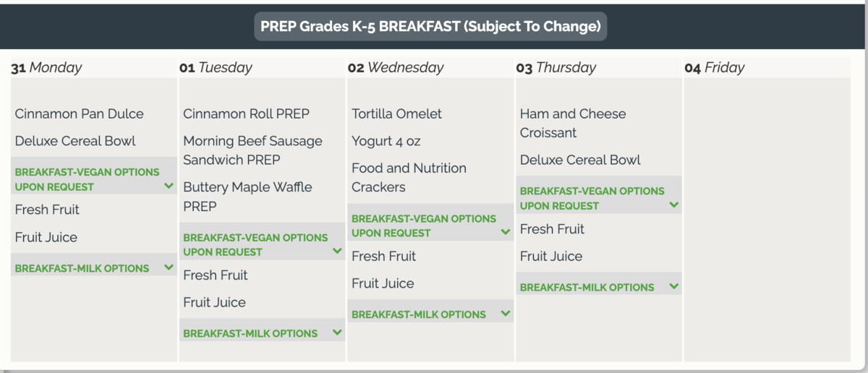Select the 04 Friday day header

(715, 68)
